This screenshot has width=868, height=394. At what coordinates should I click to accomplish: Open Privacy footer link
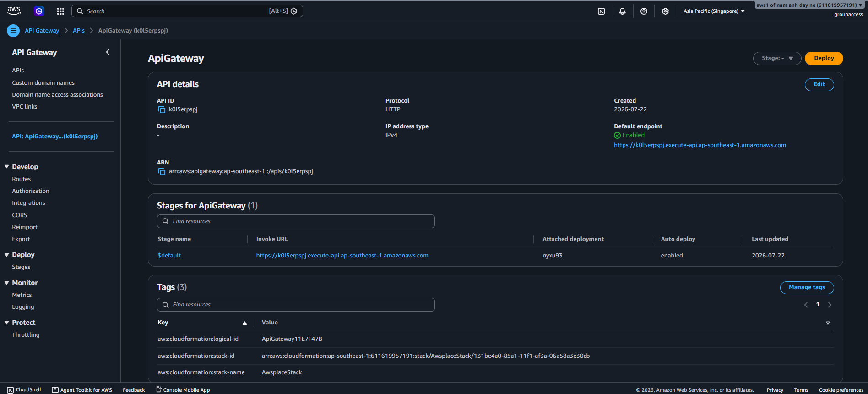775,390
